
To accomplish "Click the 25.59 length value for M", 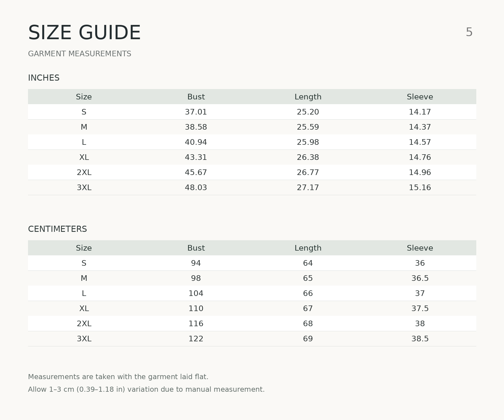I will click(x=308, y=127).
